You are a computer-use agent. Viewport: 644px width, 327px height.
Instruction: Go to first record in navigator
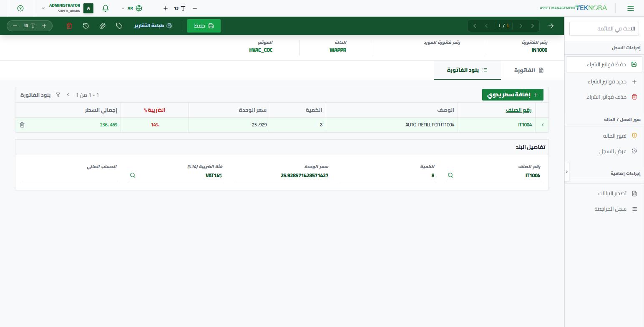click(x=533, y=26)
